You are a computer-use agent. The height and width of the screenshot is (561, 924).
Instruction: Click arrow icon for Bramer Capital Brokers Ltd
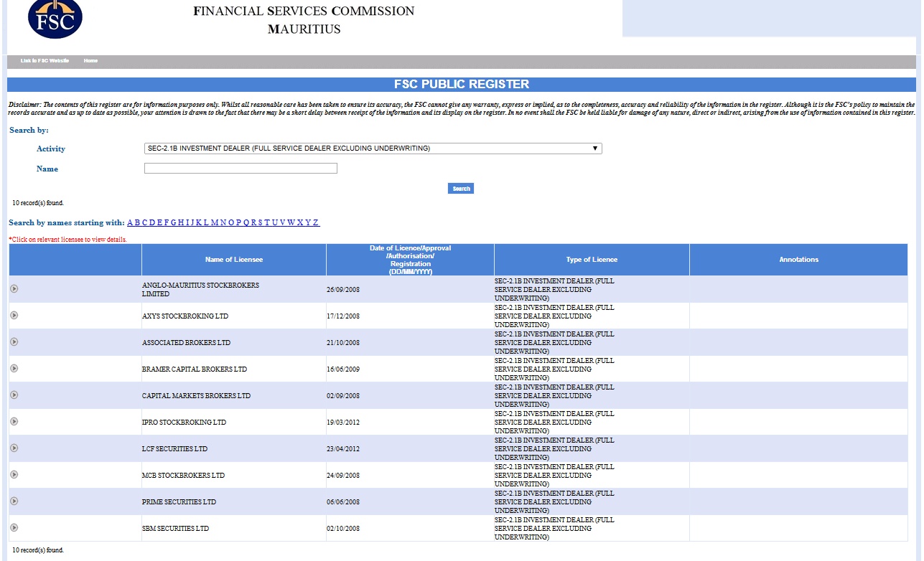click(14, 368)
